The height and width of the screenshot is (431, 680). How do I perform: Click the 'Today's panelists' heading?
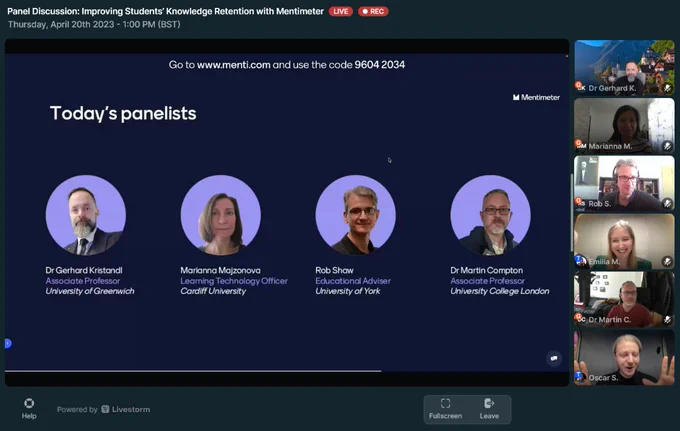coord(123,114)
